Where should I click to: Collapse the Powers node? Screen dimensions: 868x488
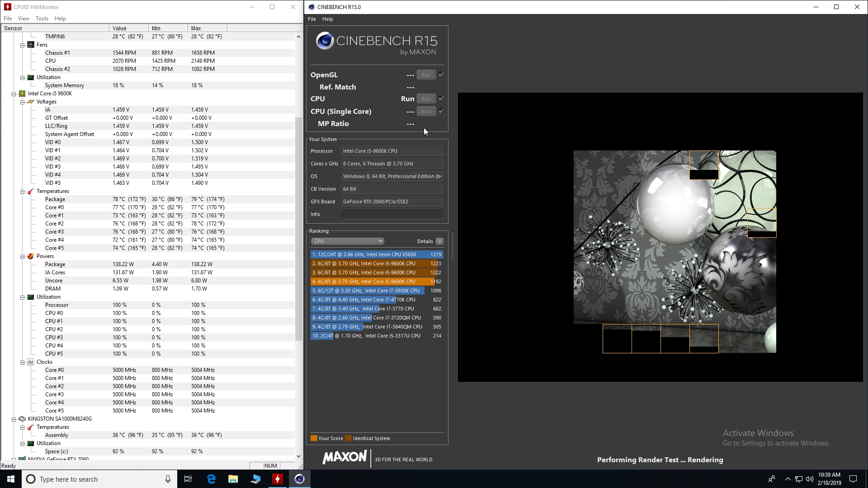22,257
